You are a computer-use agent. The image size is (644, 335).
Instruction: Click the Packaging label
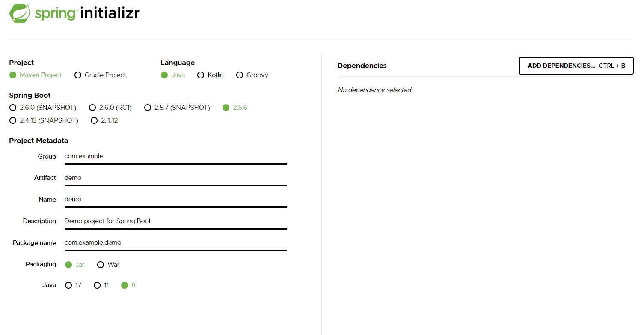[41, 264]
